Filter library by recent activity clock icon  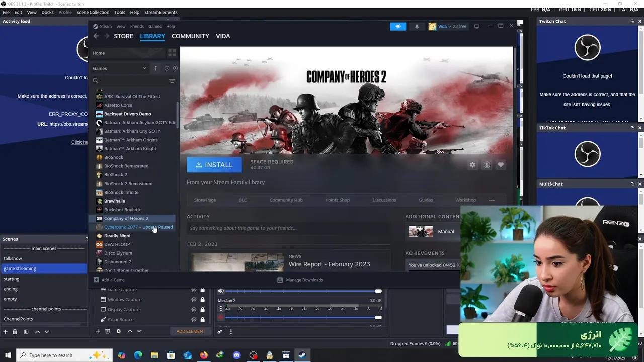click(167, 68)
